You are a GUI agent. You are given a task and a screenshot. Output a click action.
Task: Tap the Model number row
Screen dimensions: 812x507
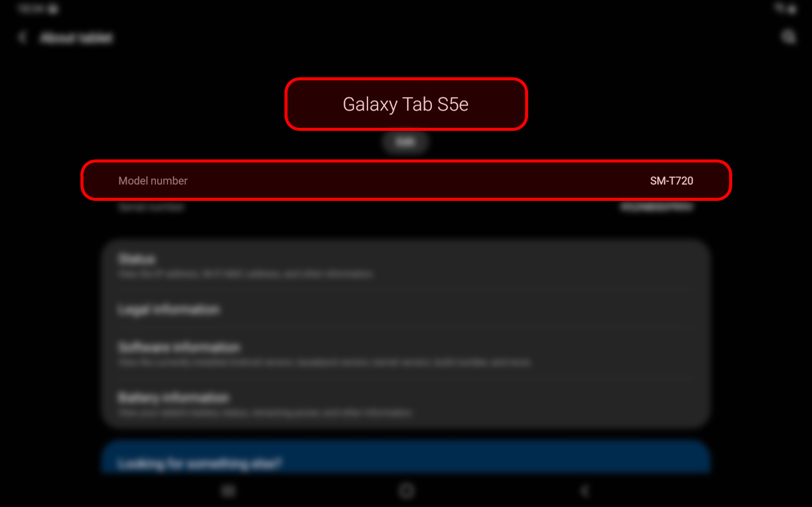click(x=406, y=181)
